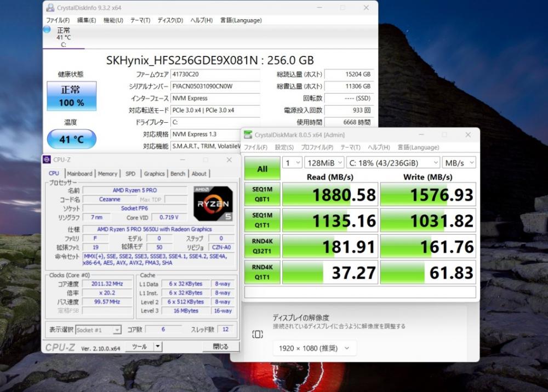The width and height of the screenshot is (548, 392).
Task: Click the blue disk status circle icon
Action: coord(47,30)
